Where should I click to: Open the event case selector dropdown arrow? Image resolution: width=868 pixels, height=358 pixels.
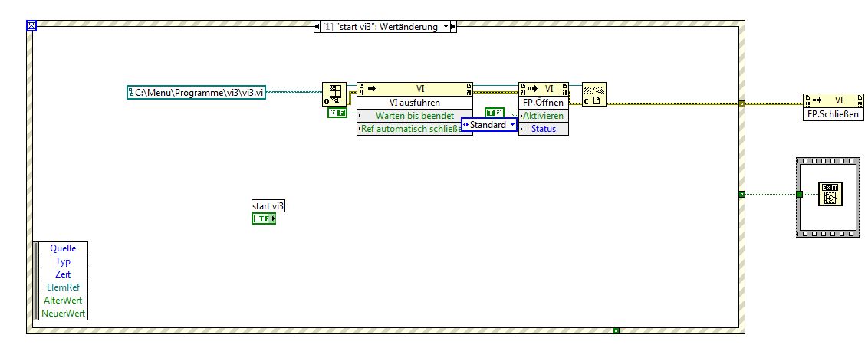pos(446,27)
